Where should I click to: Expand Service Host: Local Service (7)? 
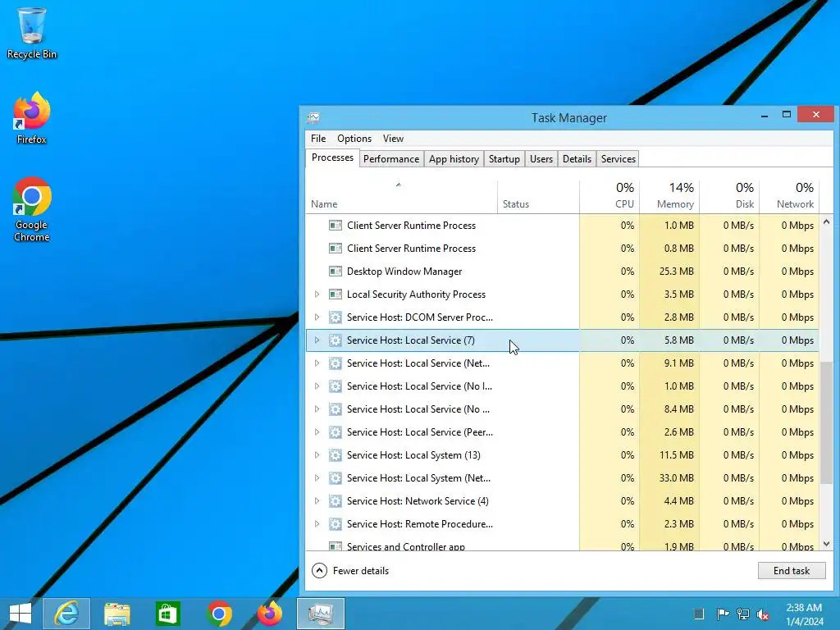coord(317,340)
